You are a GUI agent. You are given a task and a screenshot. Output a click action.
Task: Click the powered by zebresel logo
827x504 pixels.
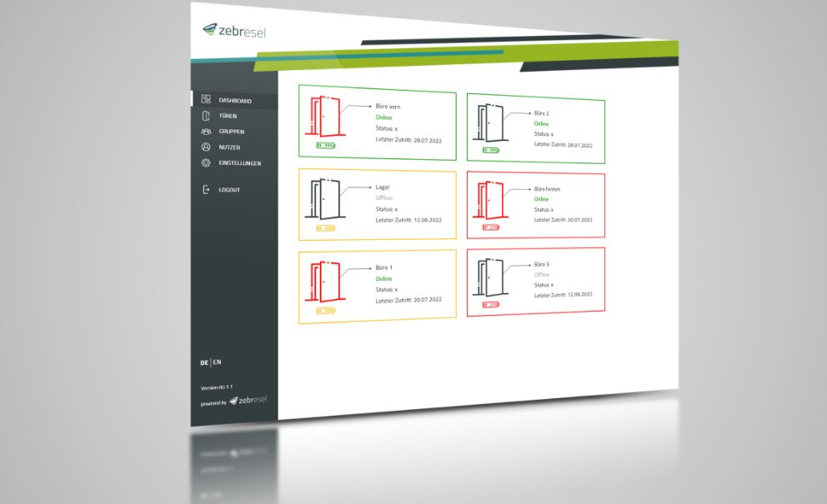(248, 400)
